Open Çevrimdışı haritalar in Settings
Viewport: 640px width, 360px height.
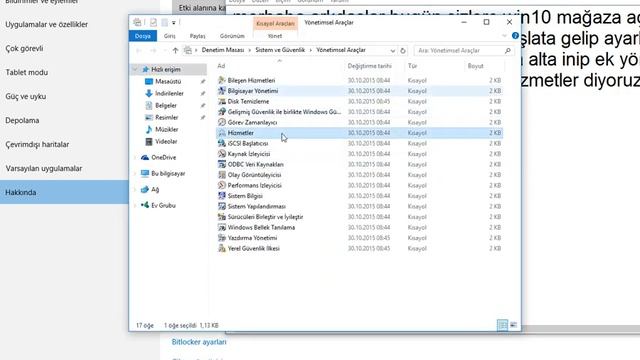[x=37, y=144]
